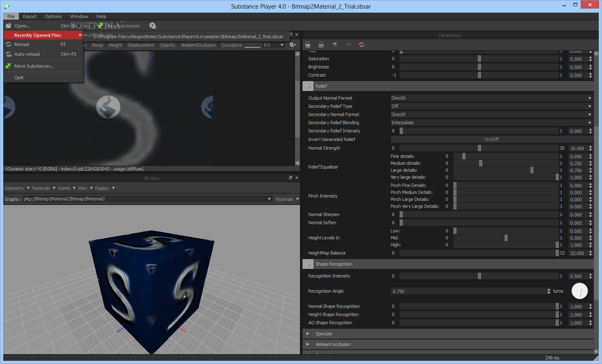
Task: Switch to the AmbientOcclusion output tab
Action: coord(198,45)
